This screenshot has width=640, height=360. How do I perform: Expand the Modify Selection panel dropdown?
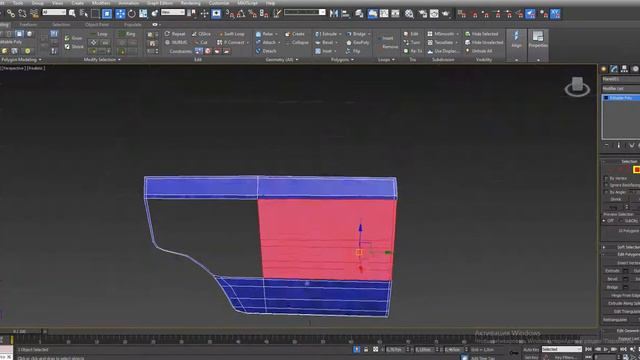pos(102,60)
